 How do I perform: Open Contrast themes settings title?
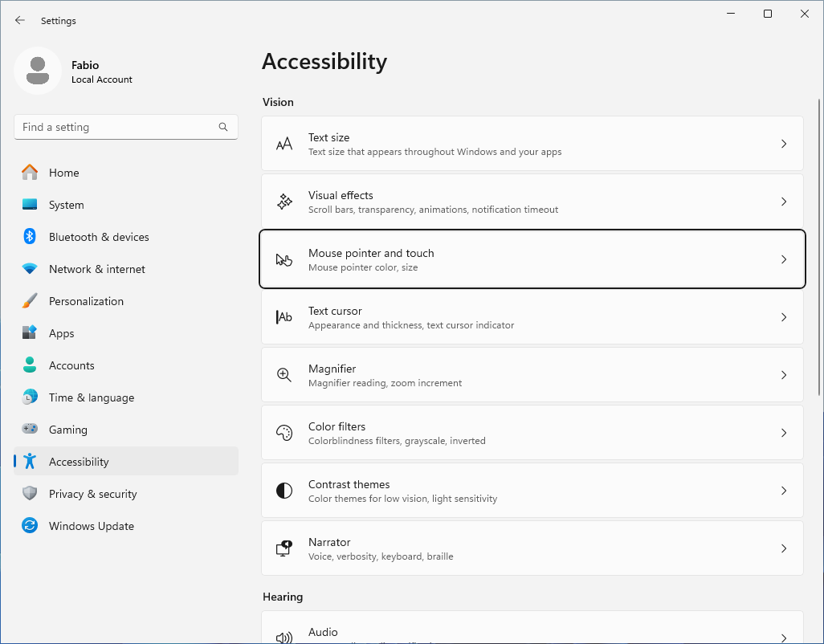point(349,484)
